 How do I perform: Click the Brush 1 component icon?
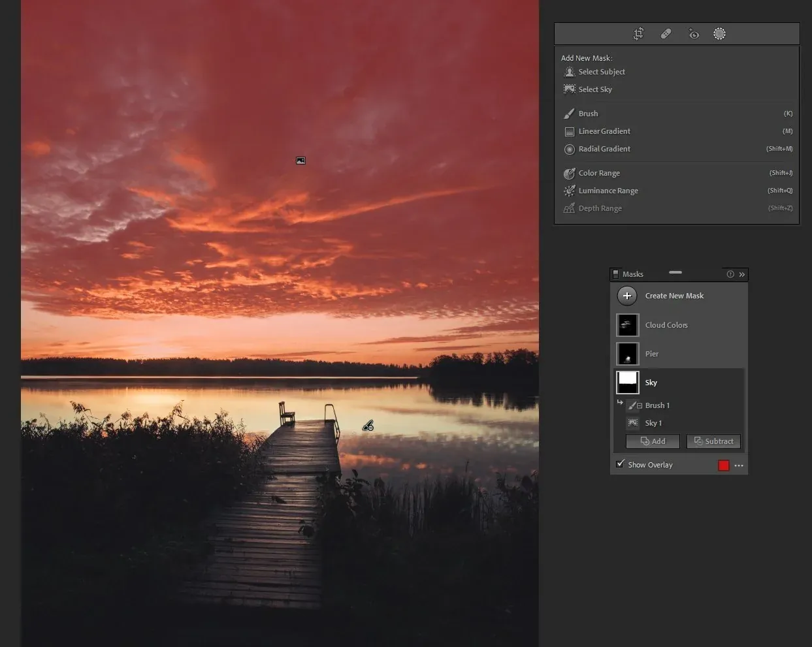[x=632, y=405]
